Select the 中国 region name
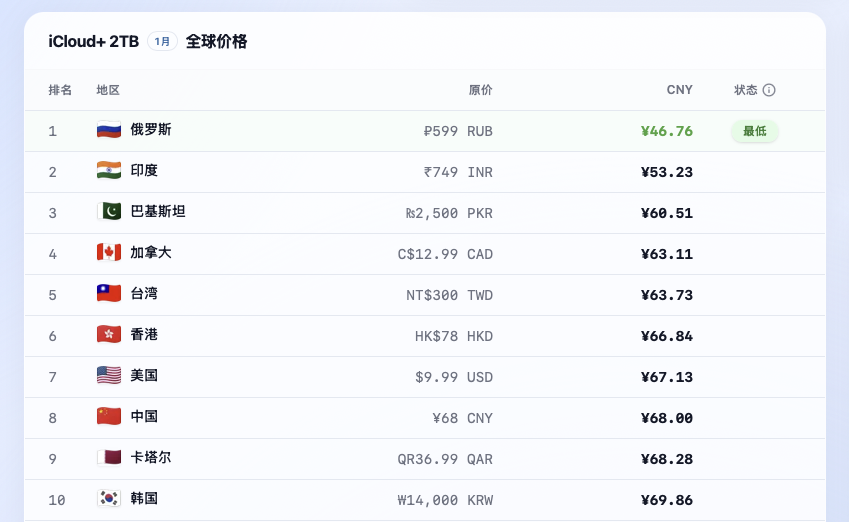The width and height of the screenshot is (849, 522). point(144,416)
